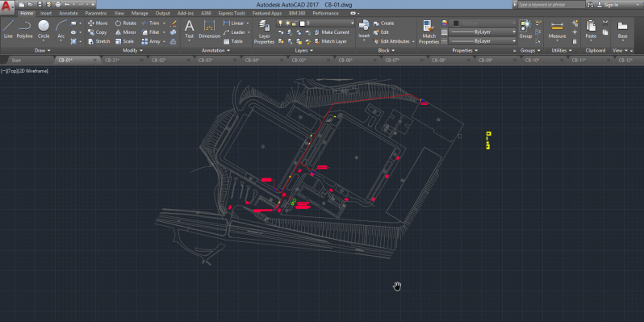
Task: Select the Line drawing tool
Action: pos(8,29)
